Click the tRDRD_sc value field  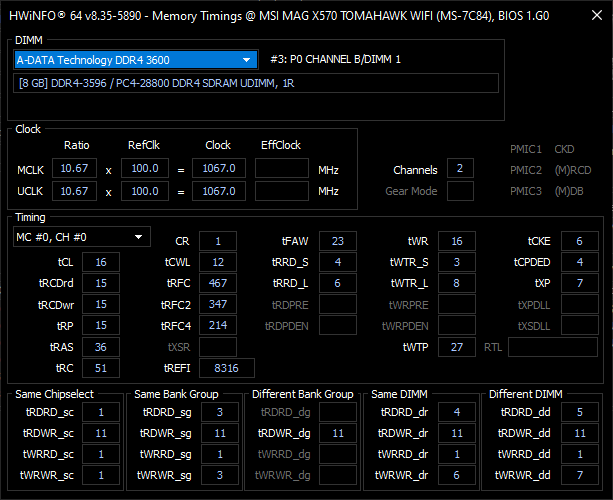101,412
